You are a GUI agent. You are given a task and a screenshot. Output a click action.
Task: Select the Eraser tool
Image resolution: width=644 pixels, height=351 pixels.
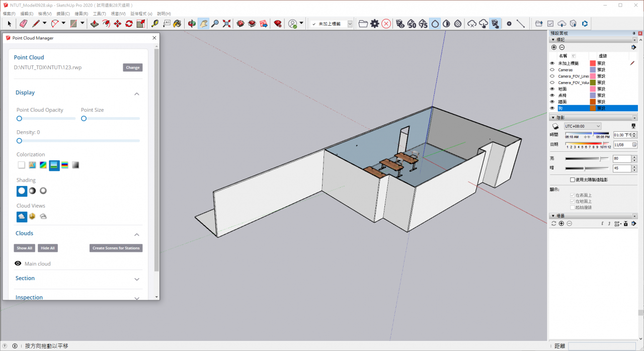(x=23, y=24)
